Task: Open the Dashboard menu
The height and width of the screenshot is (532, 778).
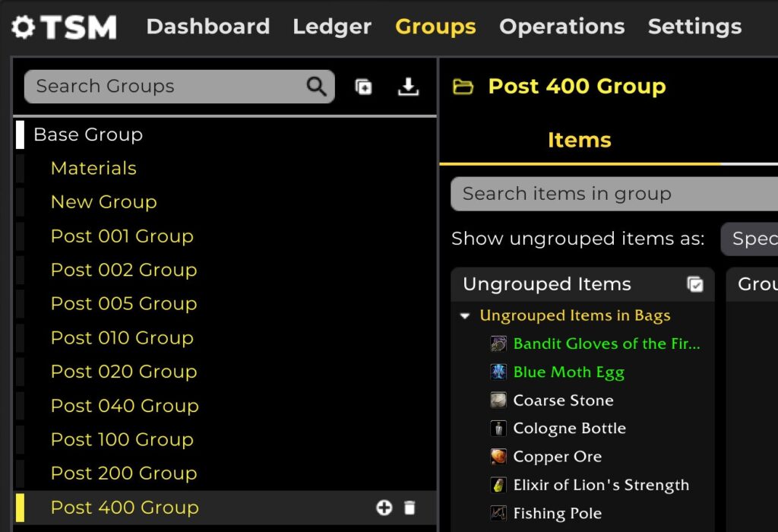Action: coord(207,27)
